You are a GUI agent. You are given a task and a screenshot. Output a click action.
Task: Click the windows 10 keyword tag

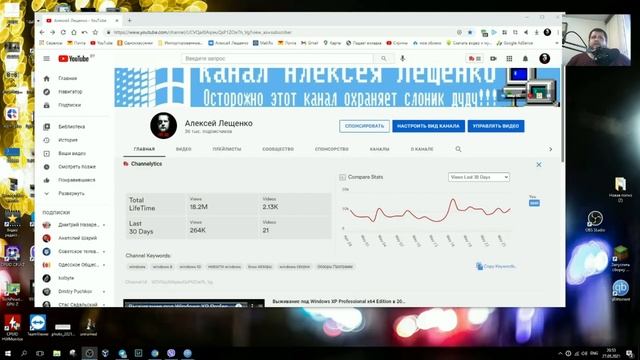pos(190,267)
